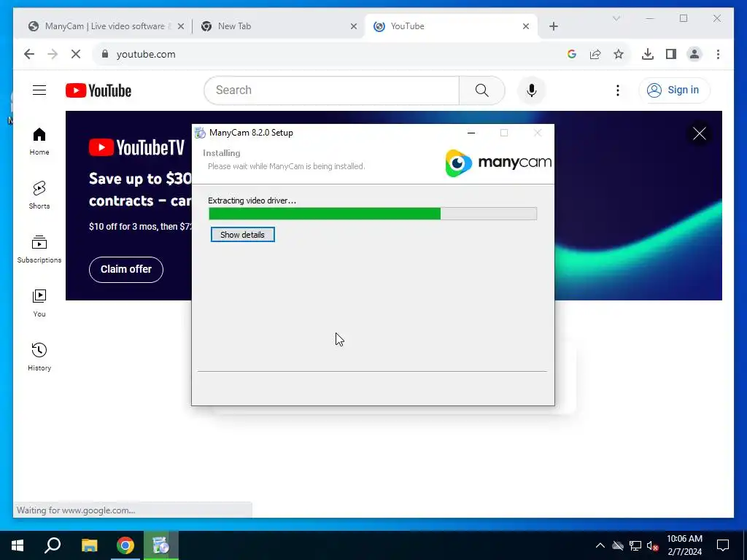Toggle Chrome side panel
The height and width of the screenshot is (560, 747).
tap(671, 54)
